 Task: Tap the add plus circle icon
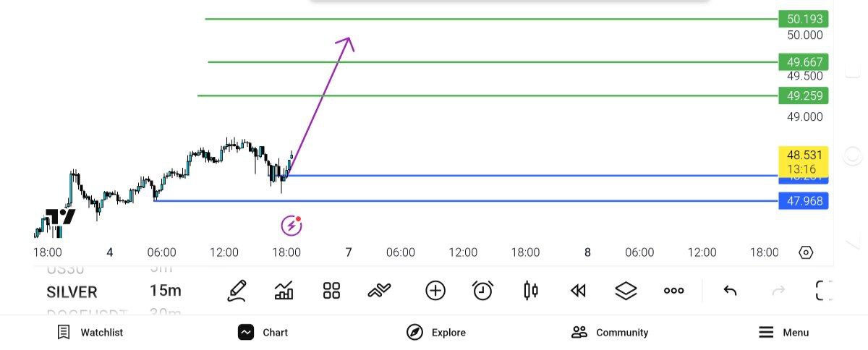pos(435,291)
